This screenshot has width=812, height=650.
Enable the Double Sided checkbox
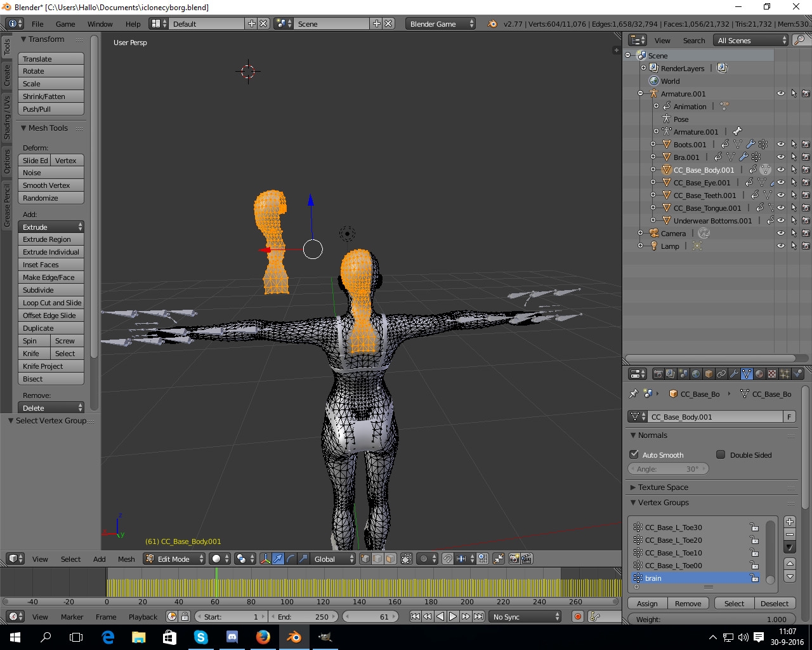[x=721, y=454]
